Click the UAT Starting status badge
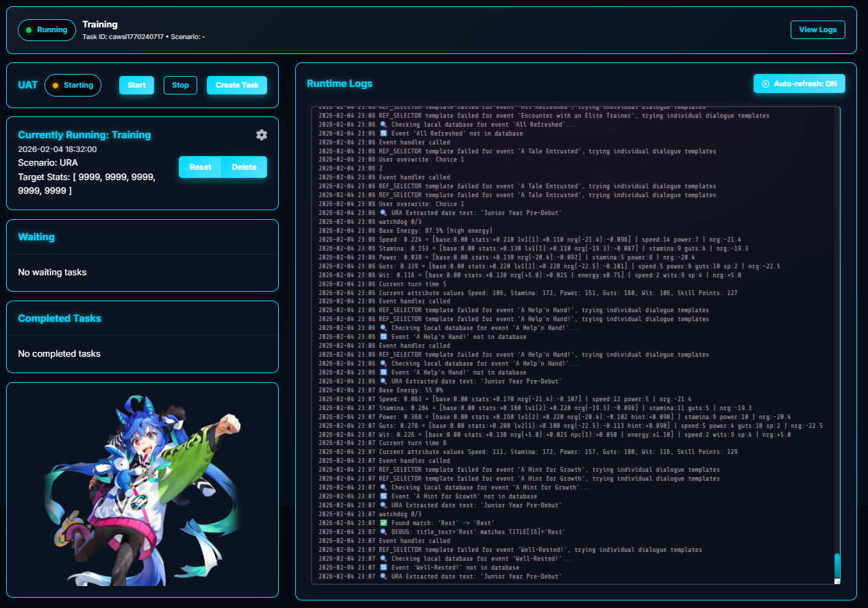 73,86
